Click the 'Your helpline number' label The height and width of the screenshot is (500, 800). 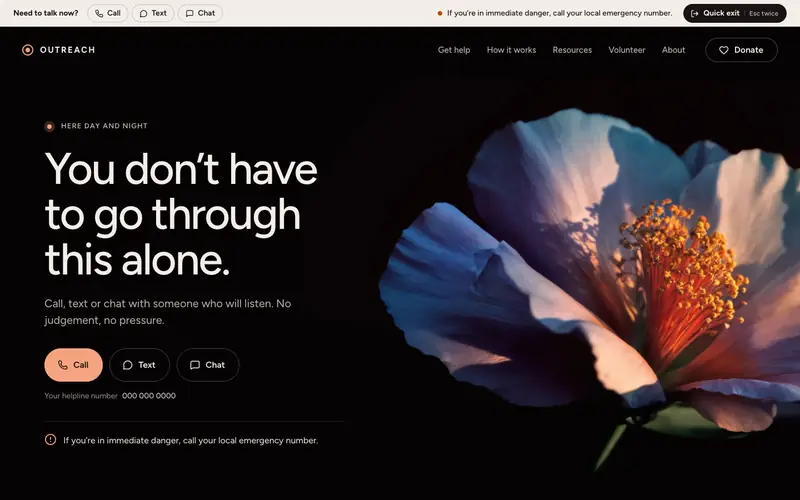click(81, 395)
